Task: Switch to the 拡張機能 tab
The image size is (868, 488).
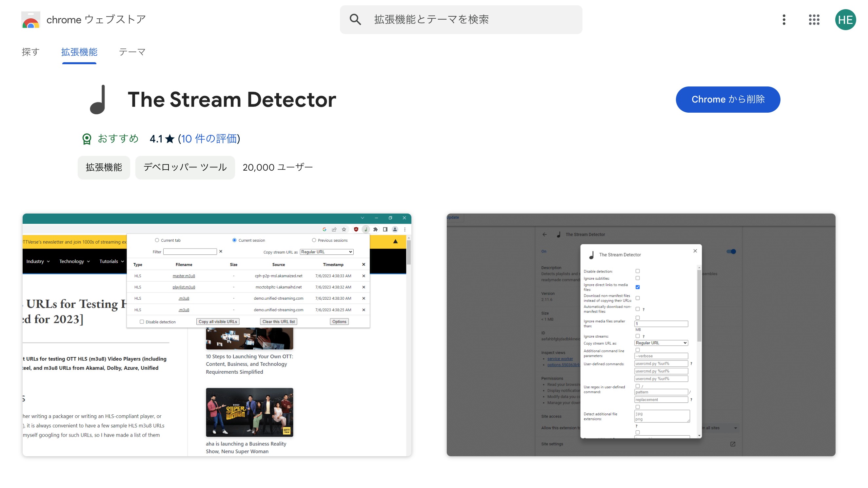Action: (79, 52)
